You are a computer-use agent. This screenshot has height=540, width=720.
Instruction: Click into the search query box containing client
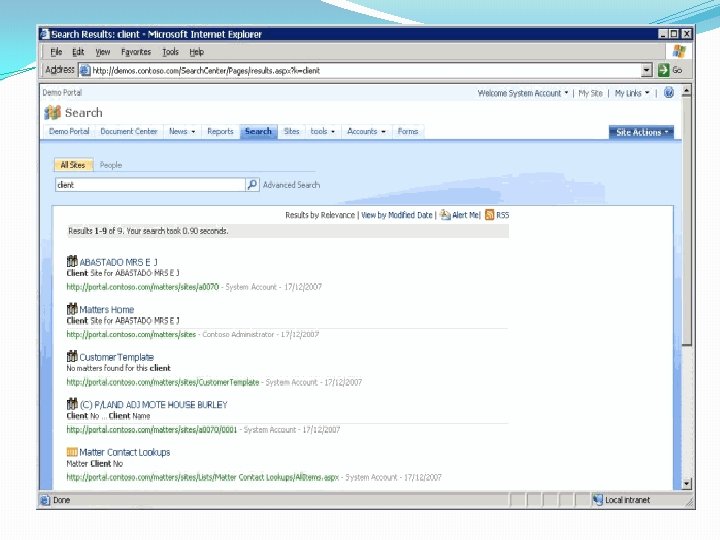tap(150, 185)
